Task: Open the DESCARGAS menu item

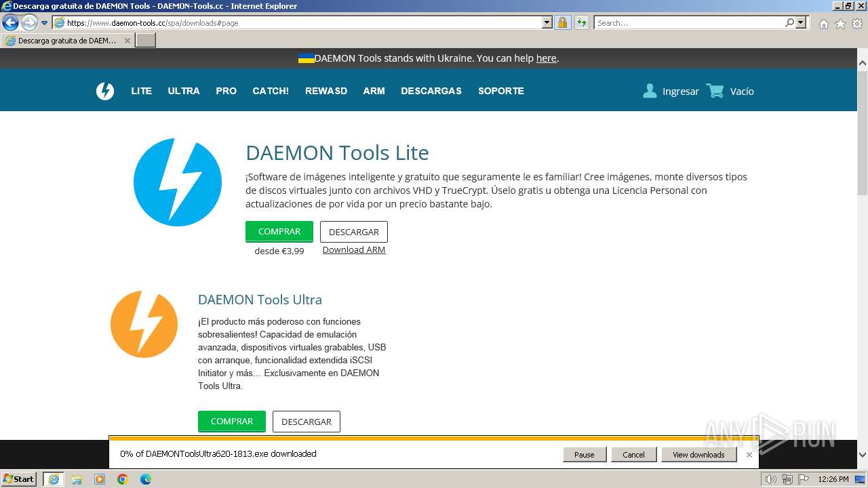Action: 431,91
